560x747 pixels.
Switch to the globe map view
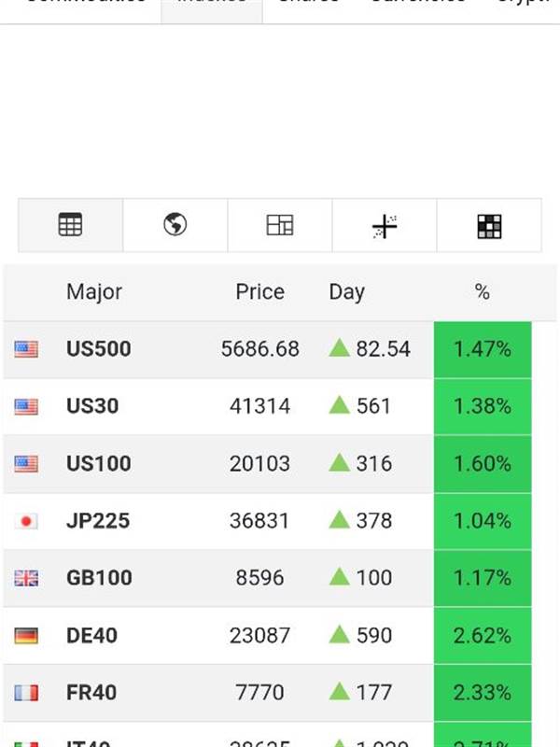175,225
